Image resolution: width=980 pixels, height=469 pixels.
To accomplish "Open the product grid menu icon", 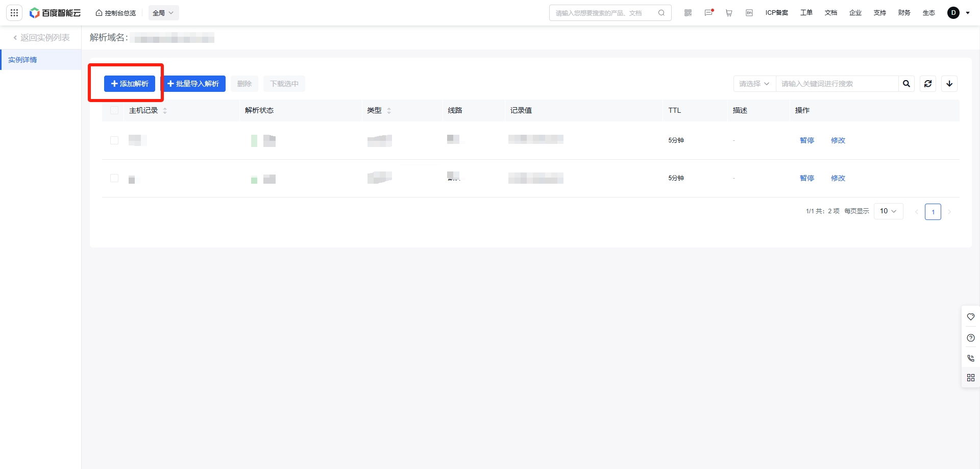I will point(14,13).
